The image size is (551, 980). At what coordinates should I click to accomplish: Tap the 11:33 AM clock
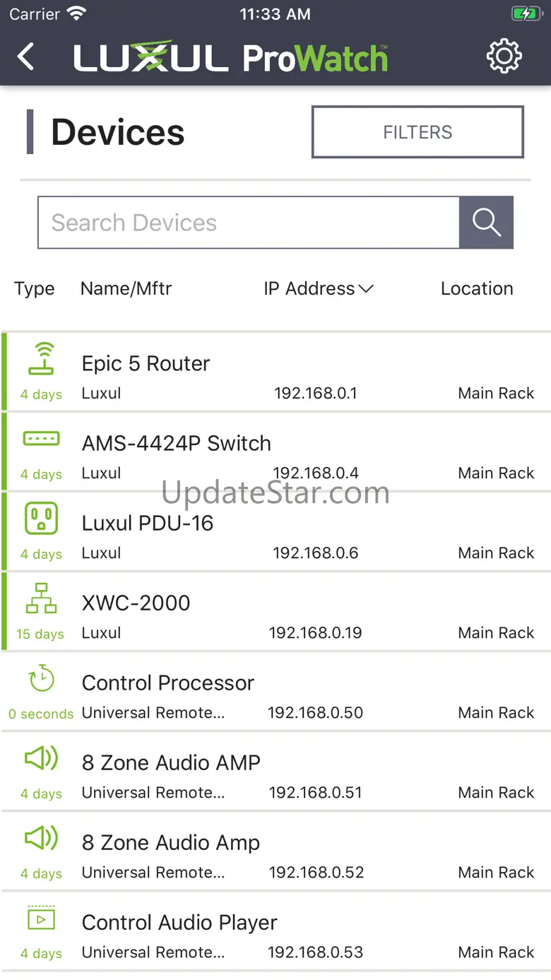click(275, 13)
